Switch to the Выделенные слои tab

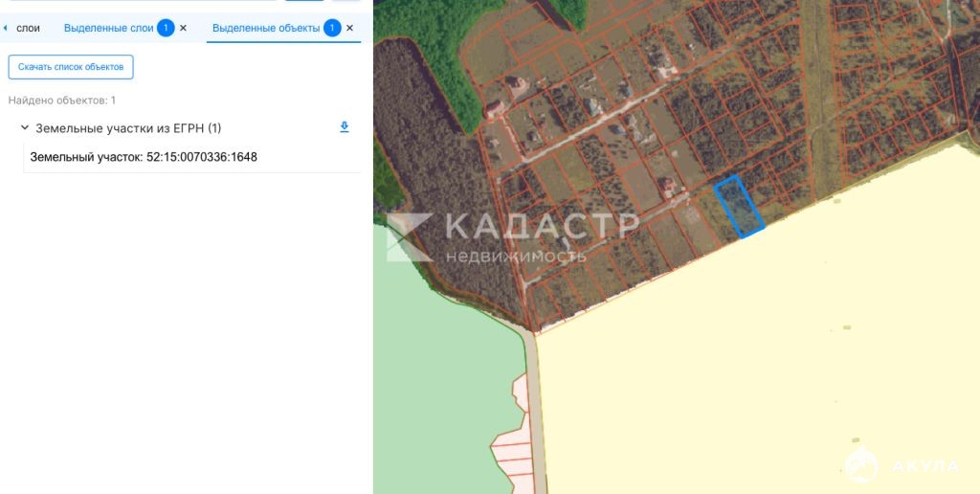(x=108, y=29)
